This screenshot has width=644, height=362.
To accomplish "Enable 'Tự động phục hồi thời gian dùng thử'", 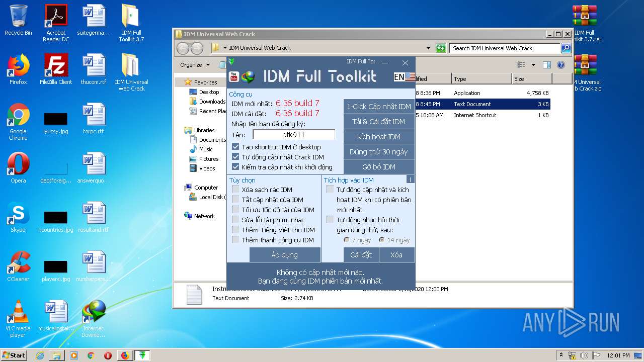I will [330, 220].
